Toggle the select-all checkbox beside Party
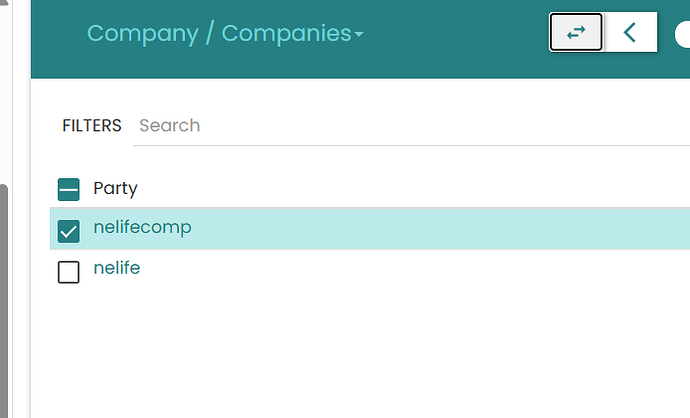This screenshot has width=690, height=418. pyautogui.click(x=69, y=190)
